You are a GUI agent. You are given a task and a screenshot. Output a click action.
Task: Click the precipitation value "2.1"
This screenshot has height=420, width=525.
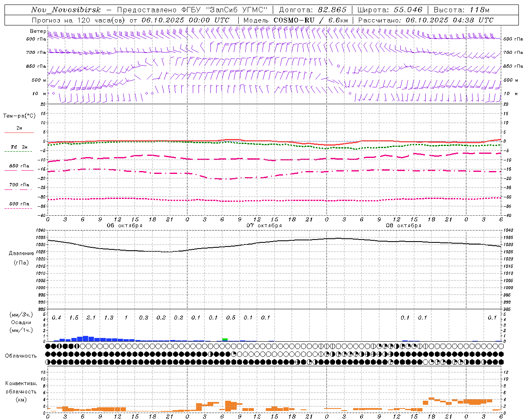click(91, 317)
